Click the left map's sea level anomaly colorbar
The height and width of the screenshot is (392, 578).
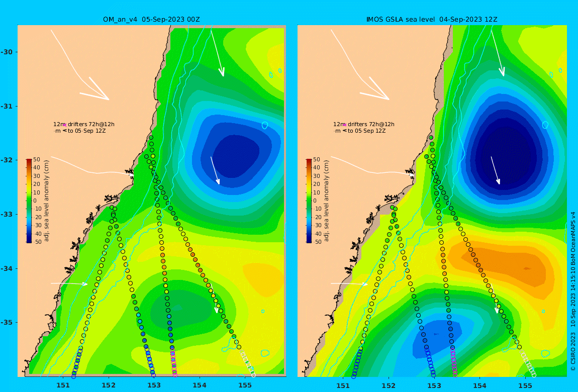click(29, 201)
